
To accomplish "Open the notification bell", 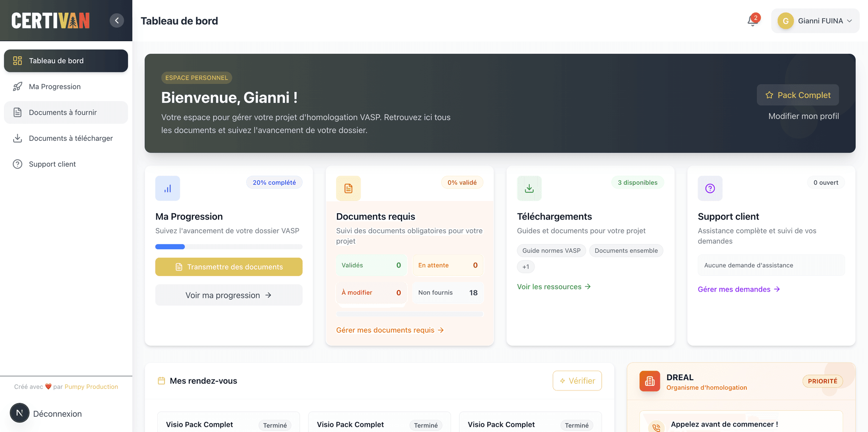I will pyautogui.click(x=751, y=20).
